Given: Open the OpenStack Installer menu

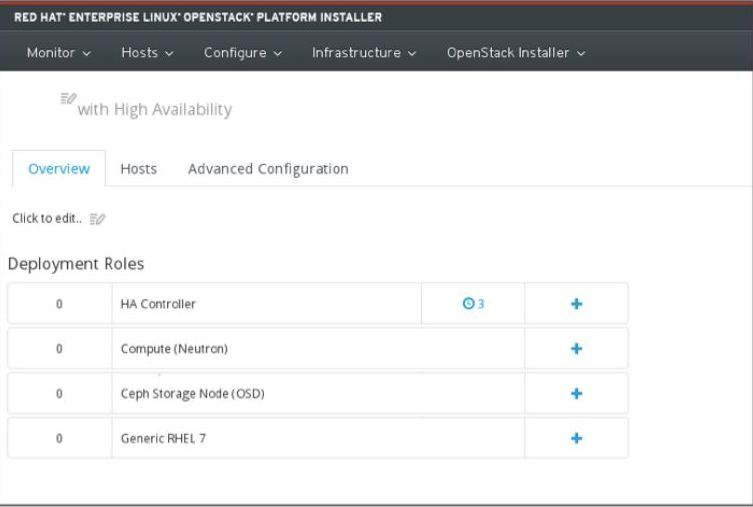Looking at the screenshot, I should [x=515, y=52].
